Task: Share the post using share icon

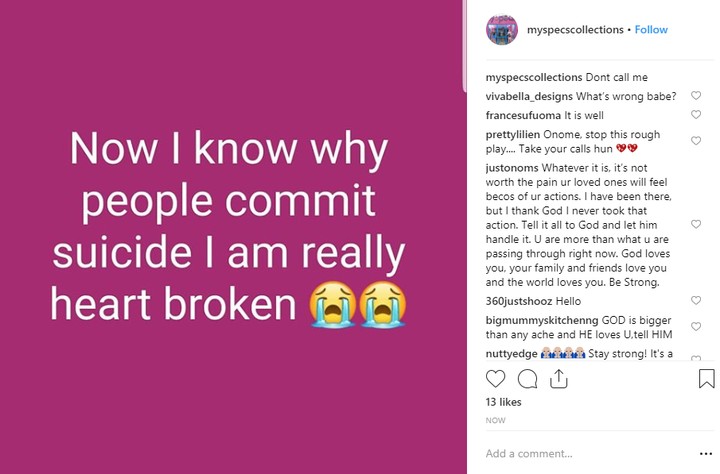Action: (x=558, y=379)
